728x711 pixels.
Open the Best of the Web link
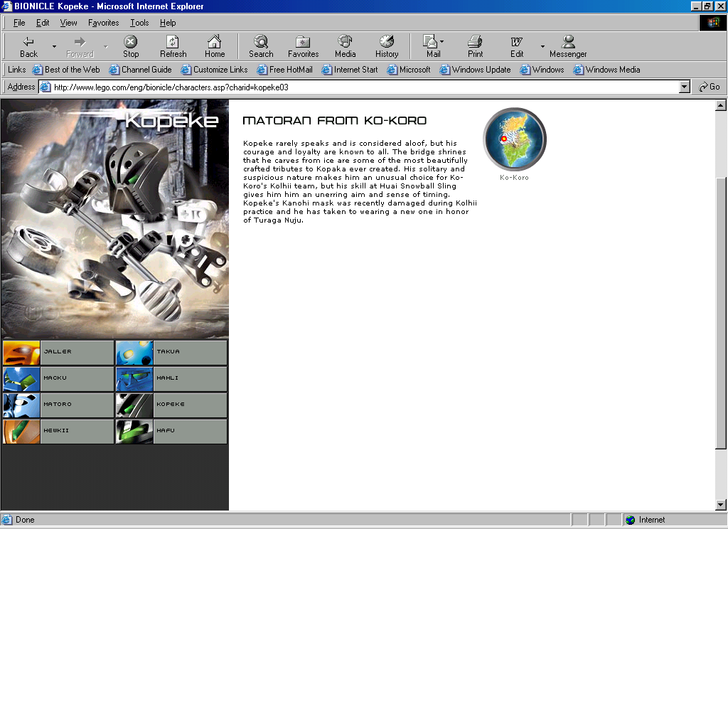tap(66, 70)
